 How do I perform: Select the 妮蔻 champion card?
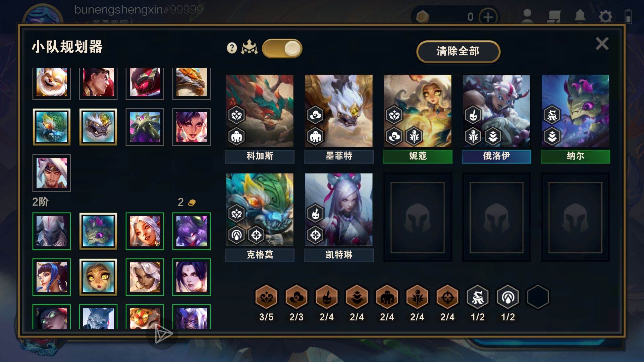coord(418,119)
